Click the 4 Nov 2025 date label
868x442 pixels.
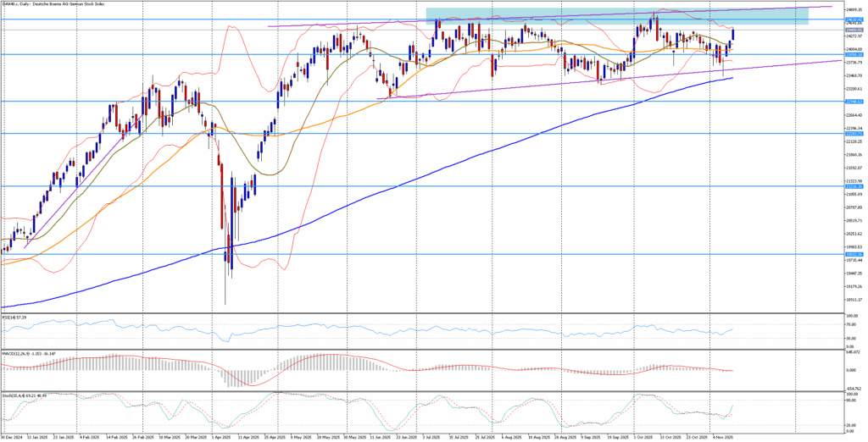click(x=720, y=437)
